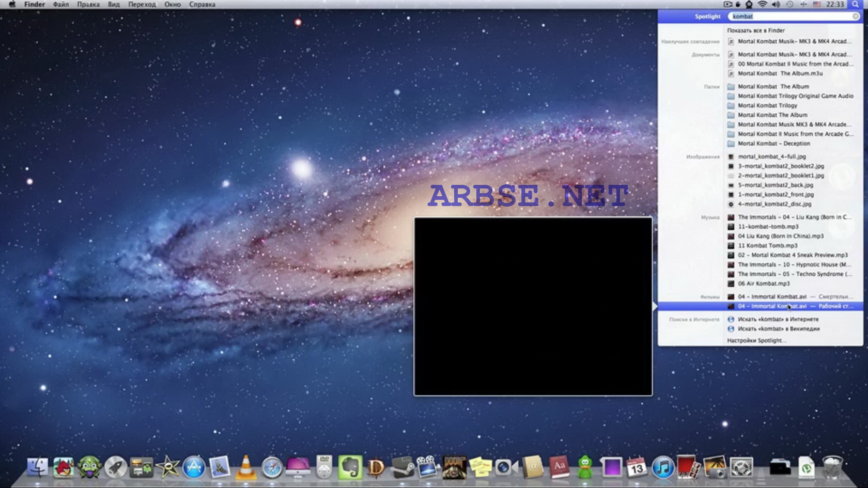
Task: Select 02 - Mortal Kombat 4 Sneak Preview.mp3
Action: point(794,255)
